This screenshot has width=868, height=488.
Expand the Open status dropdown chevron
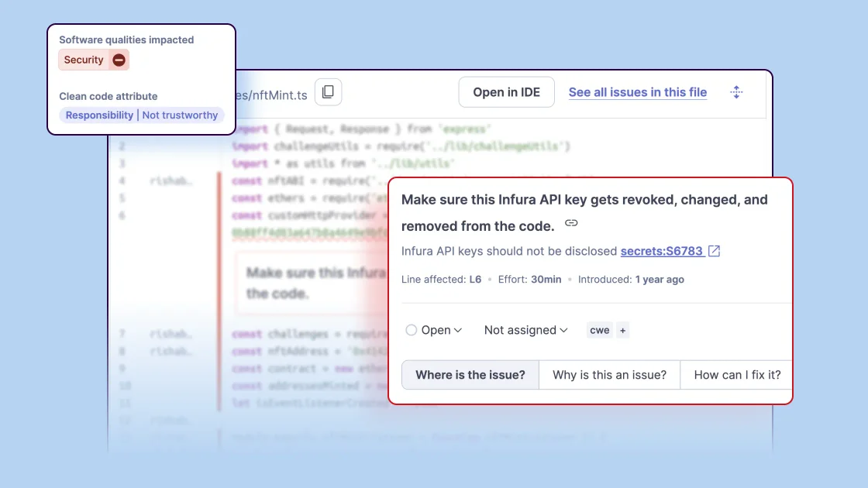tap(458, 330)
